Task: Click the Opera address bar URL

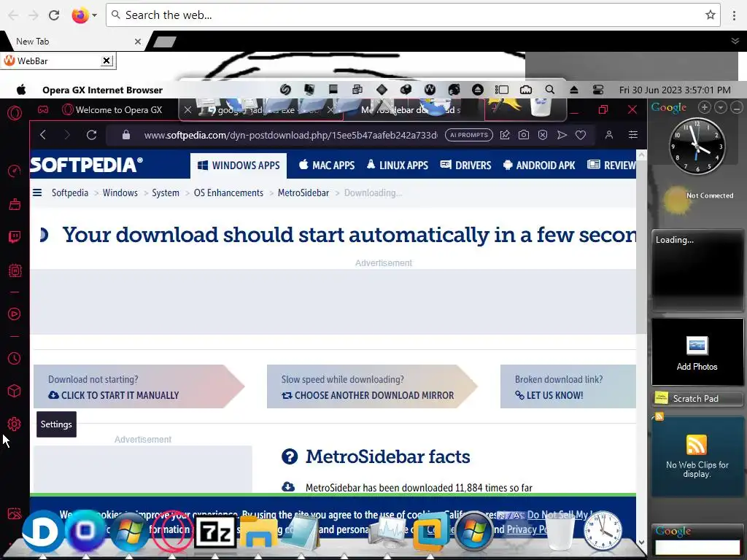Action: click(x=291, y=135)
